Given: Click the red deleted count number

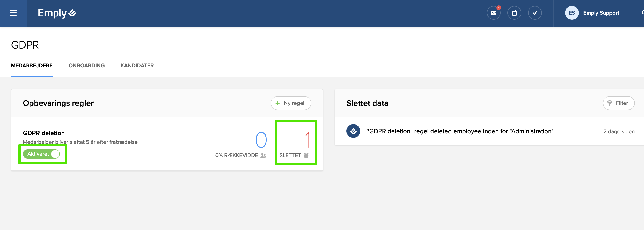Looking at the screenshot, I should coord(308,140).
